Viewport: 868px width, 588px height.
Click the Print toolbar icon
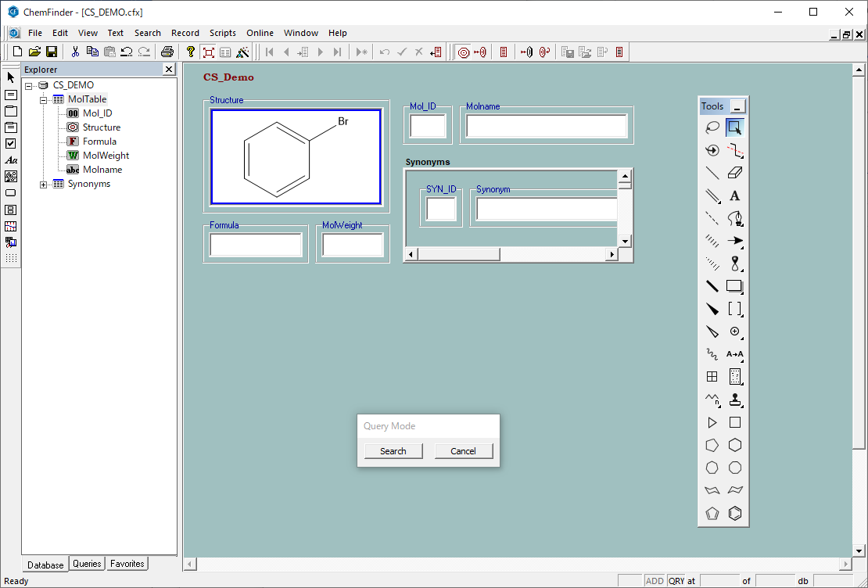pyautogui.click(x=167, y=52)
